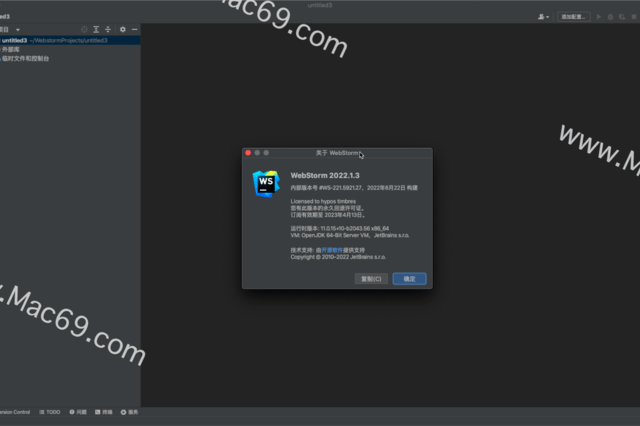Click the WebStorm logo in About dialog
The width and height of the screenshot is (640, 426).
(x=266, y=184)
